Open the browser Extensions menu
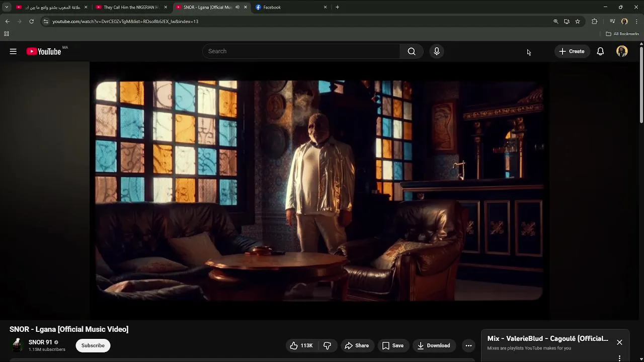644x362 pixels. [x=594, y=22]
